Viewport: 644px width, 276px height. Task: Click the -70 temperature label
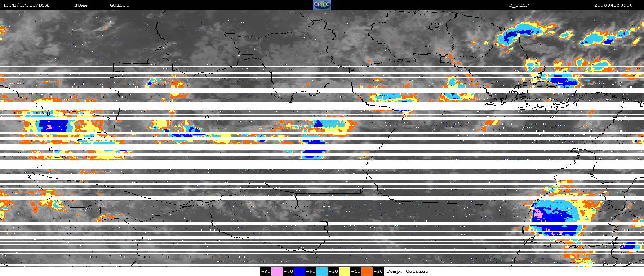(289, 272)
